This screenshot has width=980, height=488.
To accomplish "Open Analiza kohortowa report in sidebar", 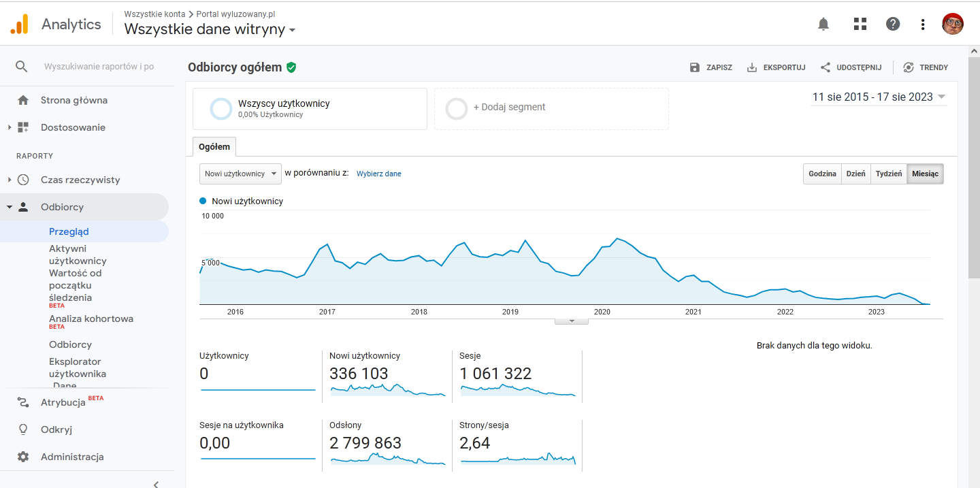I will click(x=91, y=319).
